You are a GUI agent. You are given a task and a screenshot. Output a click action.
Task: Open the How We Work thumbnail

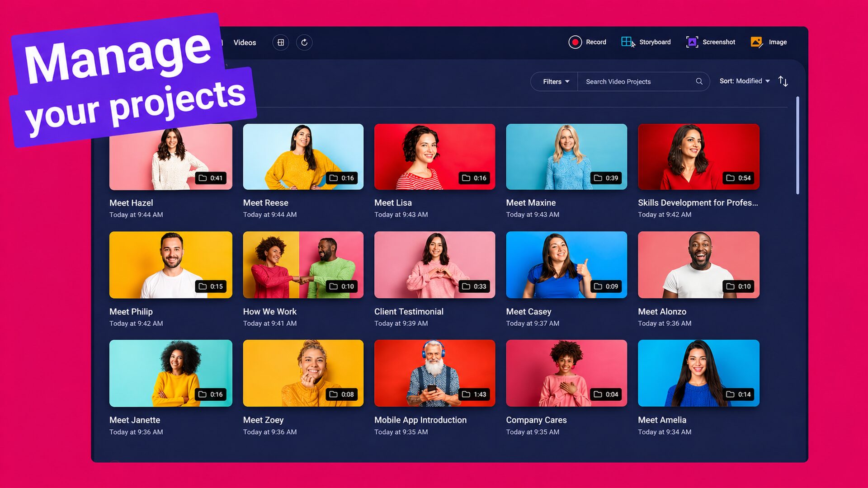pyautogui.click(x=303, y=265)
